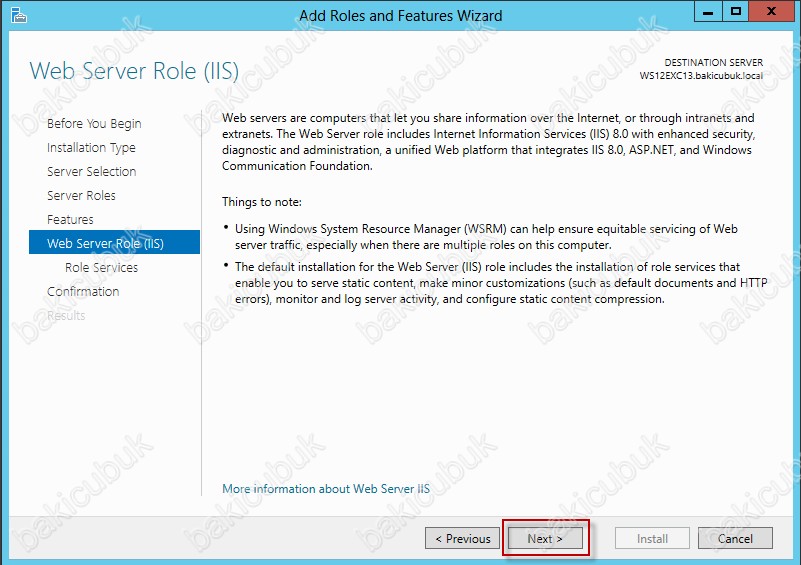The height and width of the screenshot is (565, 801).
Task: Close the wizard with X button
Action: click(771, 11)
